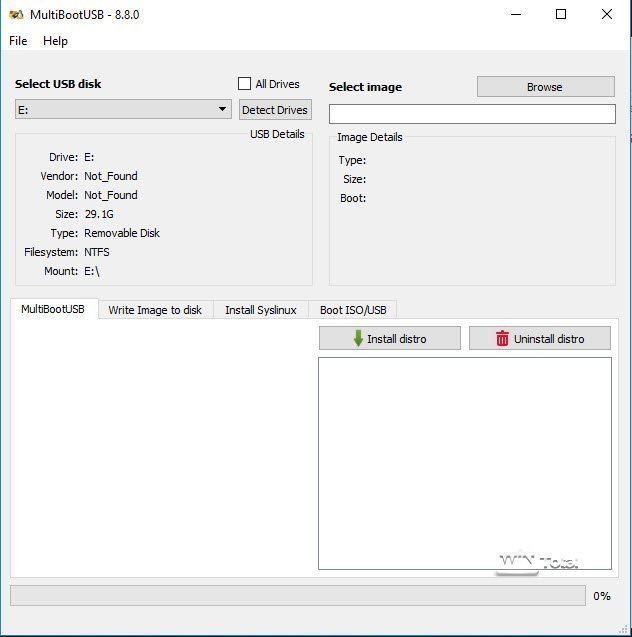
Task: Click the '29.1G' size value
Action: 99,214
